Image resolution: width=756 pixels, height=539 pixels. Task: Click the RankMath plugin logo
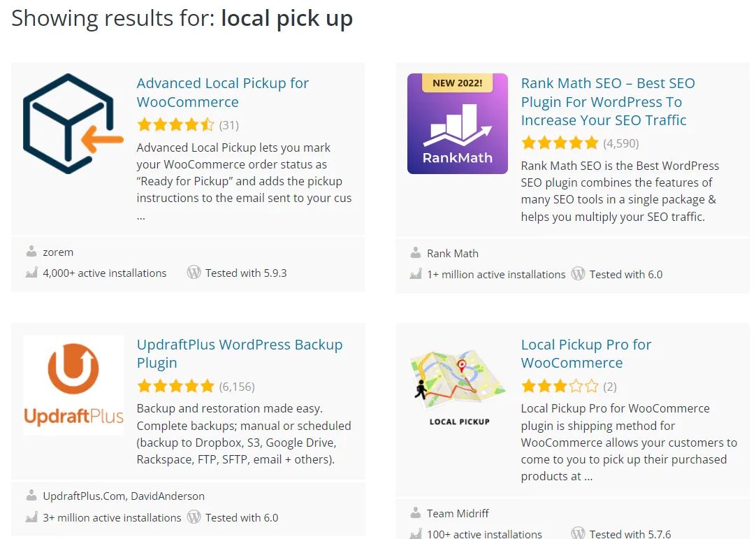click(x=458, y=124)
